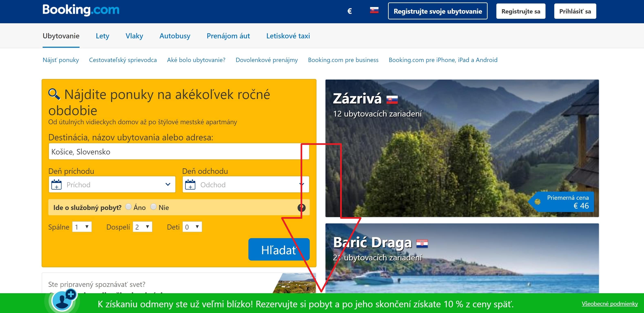Select the Ubytovanie tab
The width and height of the screenshot is (644, 313).
click(x=61, y=36)
